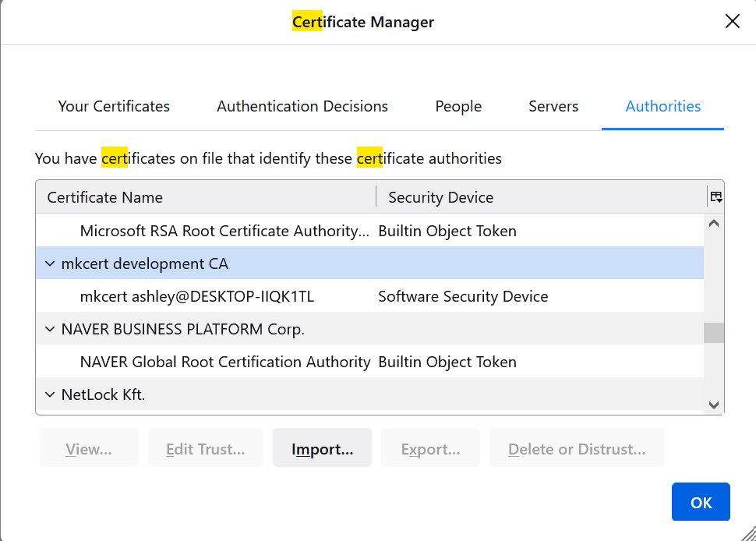
Task: Confirm with the OK button
Action: pyautogui.click(x=700, y=501)
